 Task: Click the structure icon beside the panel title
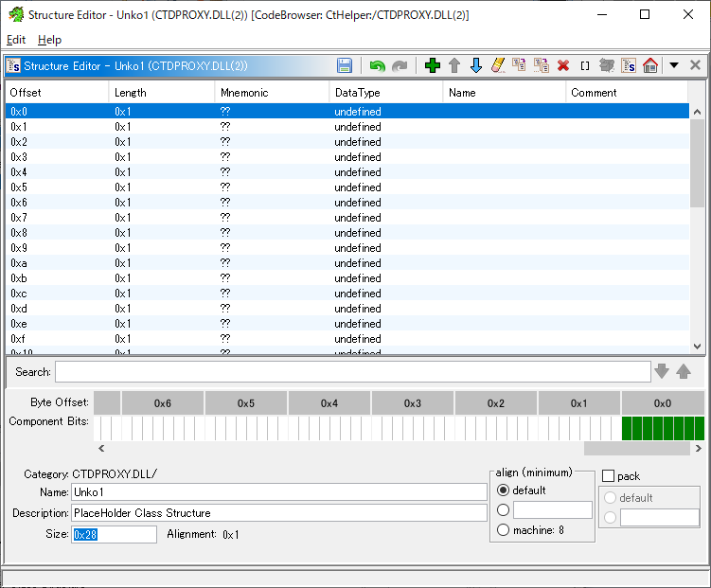13,66
